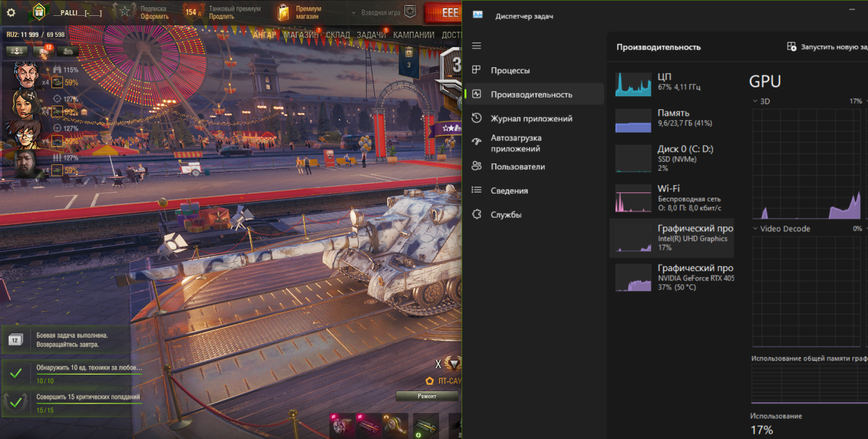Image resolution: width=868 pixels, height=439 pixels.
Task: Open the КАМПАНИИ tab
Action: click(x=414, y=35)
